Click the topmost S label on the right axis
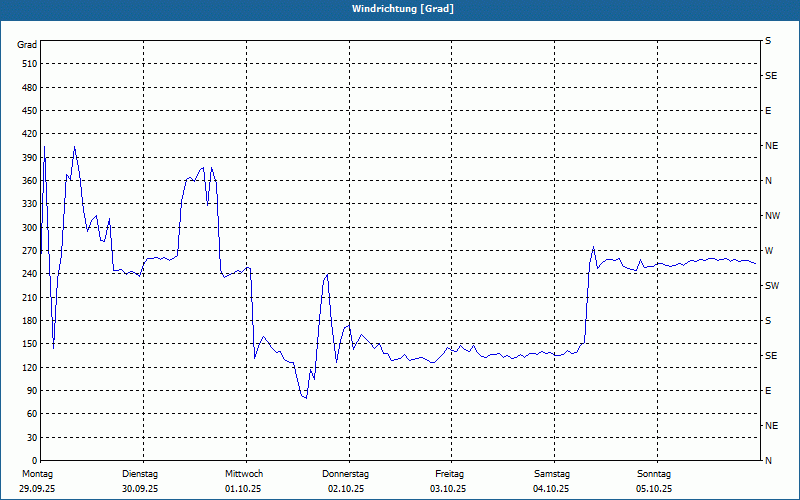Screen dimensions: 800x500 click(768, 41)
